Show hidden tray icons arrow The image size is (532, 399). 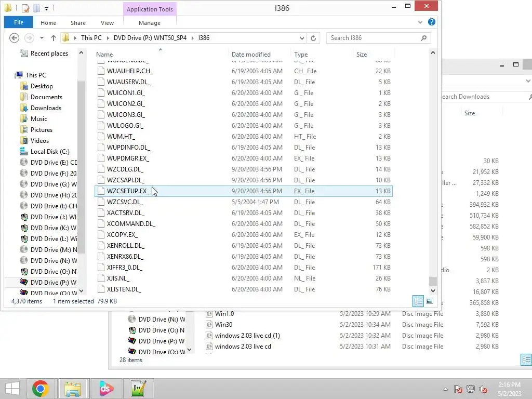(445, 389)
